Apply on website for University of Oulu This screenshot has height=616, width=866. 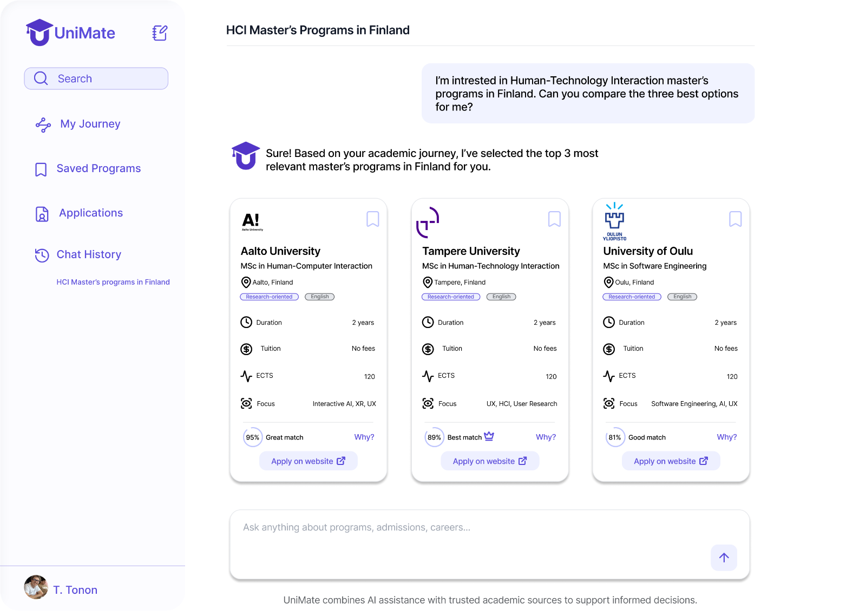(671, 461)
